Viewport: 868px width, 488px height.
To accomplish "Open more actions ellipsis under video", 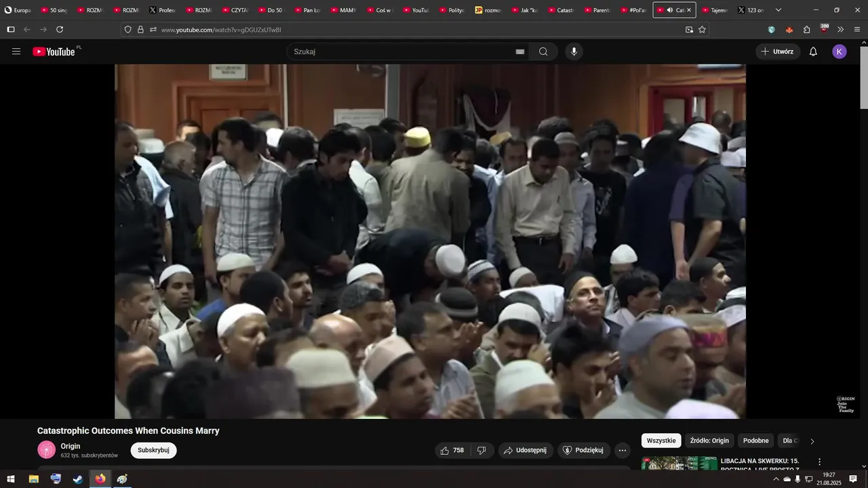I will coord(623,450).
